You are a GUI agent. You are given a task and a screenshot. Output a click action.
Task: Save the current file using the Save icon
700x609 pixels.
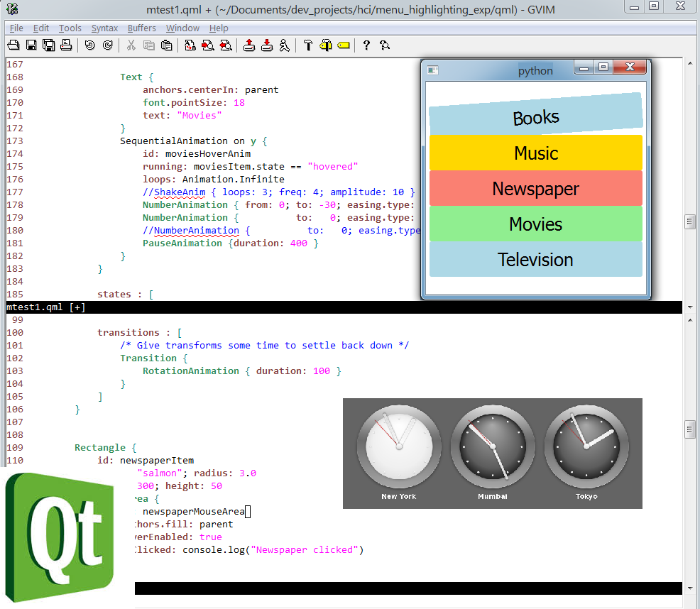[x=32, y=45]
